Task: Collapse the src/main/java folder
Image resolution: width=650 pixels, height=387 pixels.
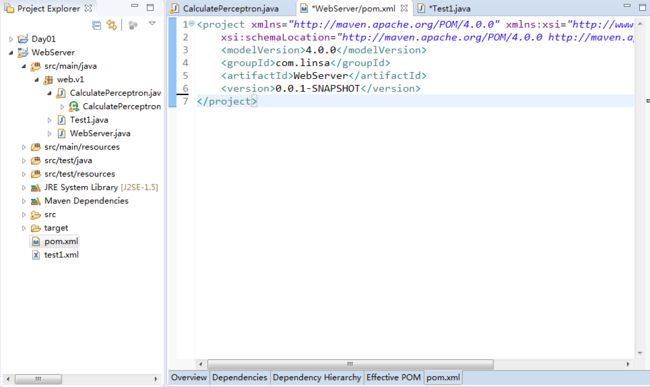Action: coord(24,66)
